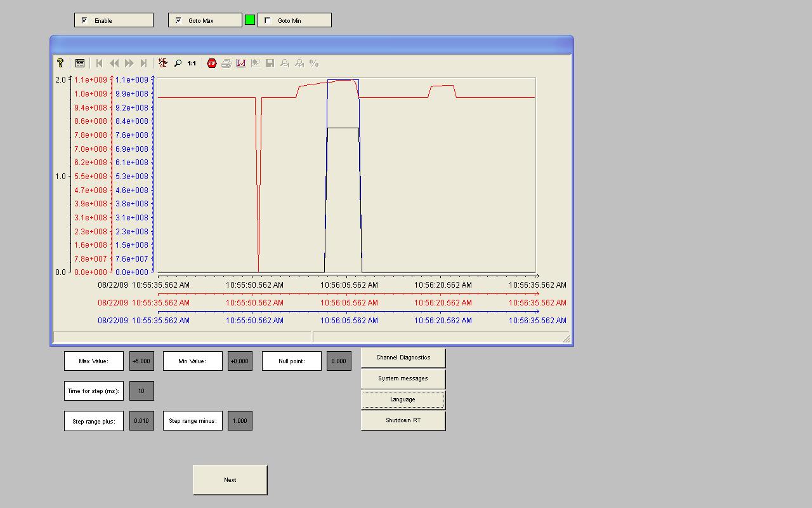812x508 pixels.
Task: Click the Language button
Action: (x=403, y=399)
